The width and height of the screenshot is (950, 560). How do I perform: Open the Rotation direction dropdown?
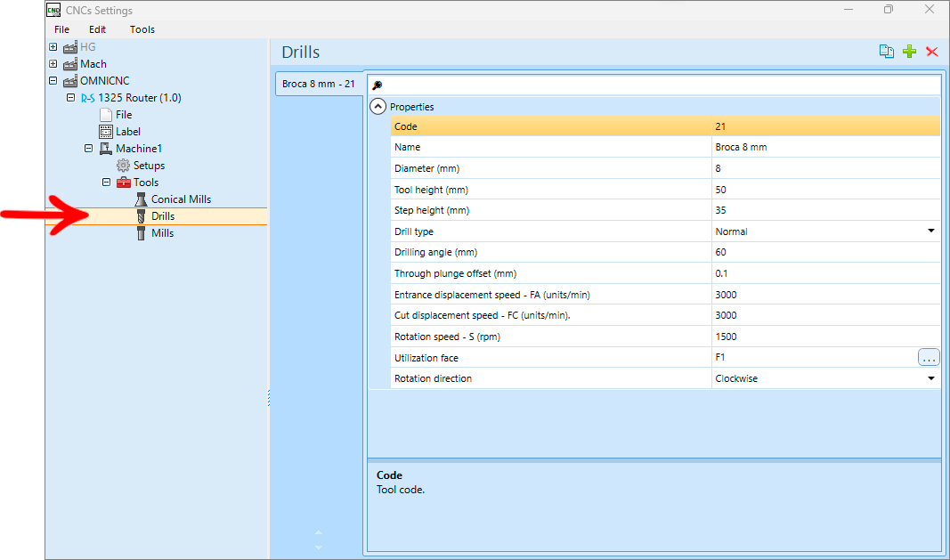click(x=931, y=378)
